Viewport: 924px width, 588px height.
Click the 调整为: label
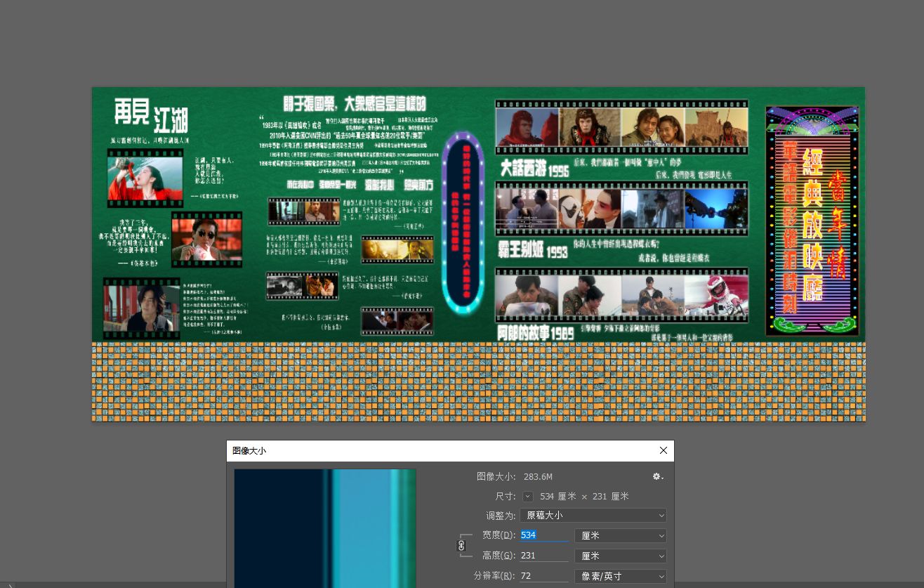501,515
